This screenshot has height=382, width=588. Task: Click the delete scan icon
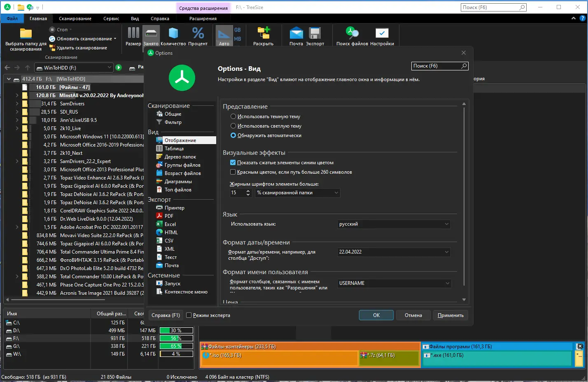tap(52, 48)
